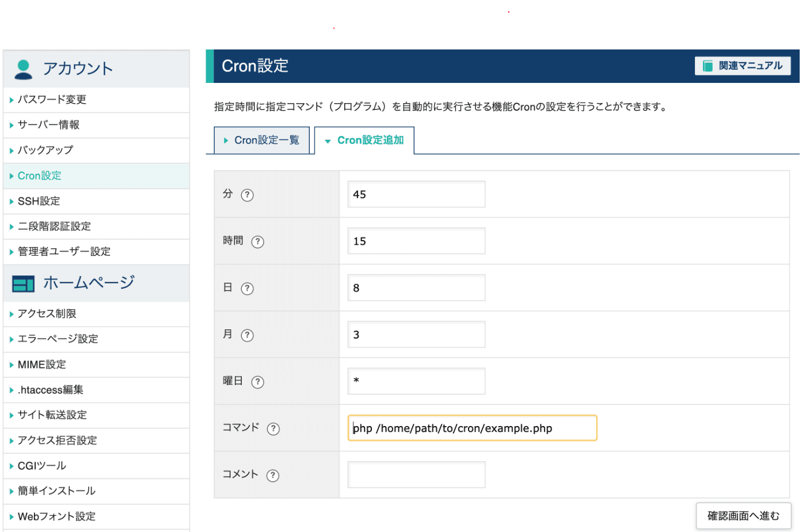This screenshot has height=532, width=806.
Task: Open 簡単インストール in the sidebar
Action: (x=96, y=491)
